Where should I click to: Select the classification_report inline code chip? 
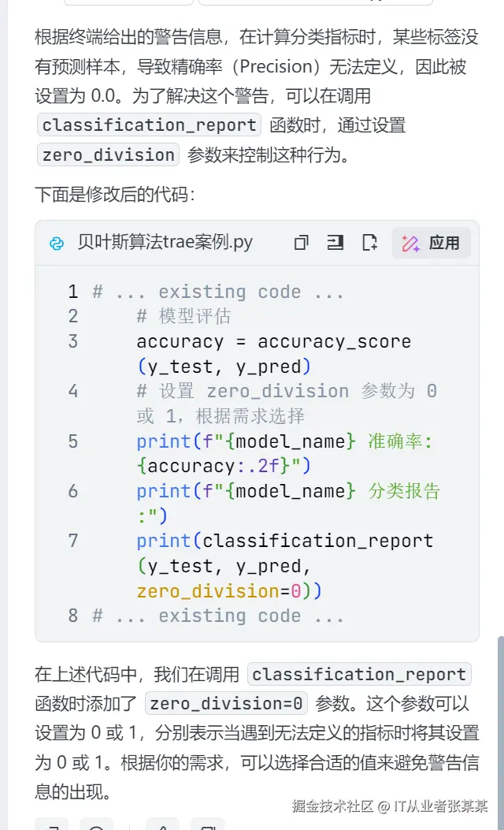[150, 125]
